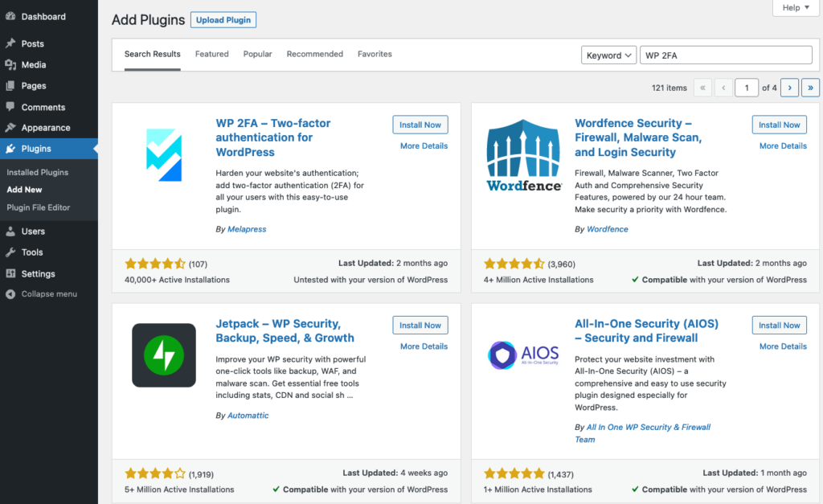Image resolution: width=823 pixels, height=504 pixels.
Task: Click the Plugins plug icon
Action: click(10, 149)
